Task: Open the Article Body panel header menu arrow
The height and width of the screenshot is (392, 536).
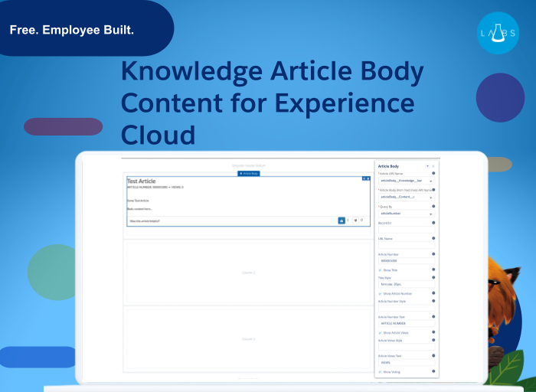Action: point(427,166)
